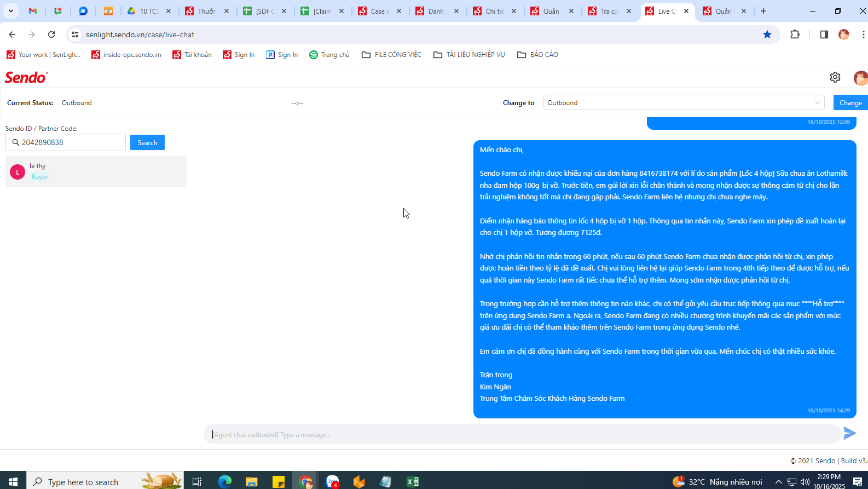Open the settings gear in Sendo header
The height and width of the screenshot is (489, 868).
pyautogui.click(x=835, y=77)
